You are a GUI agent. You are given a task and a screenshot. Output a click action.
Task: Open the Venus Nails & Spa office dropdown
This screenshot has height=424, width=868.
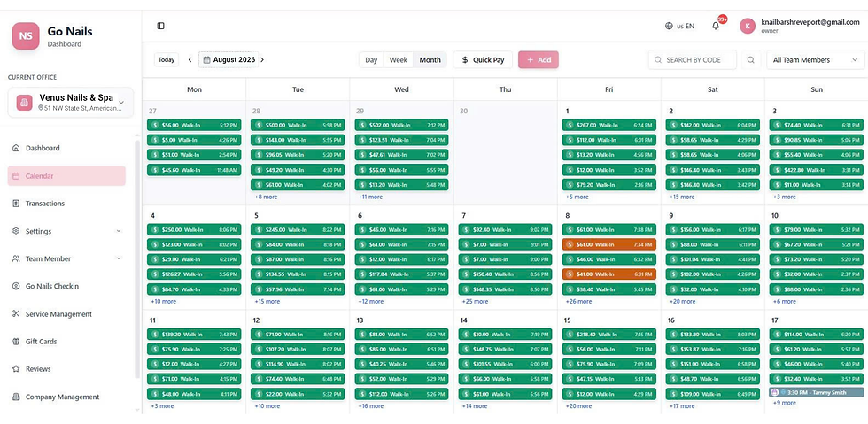[71, 103]
